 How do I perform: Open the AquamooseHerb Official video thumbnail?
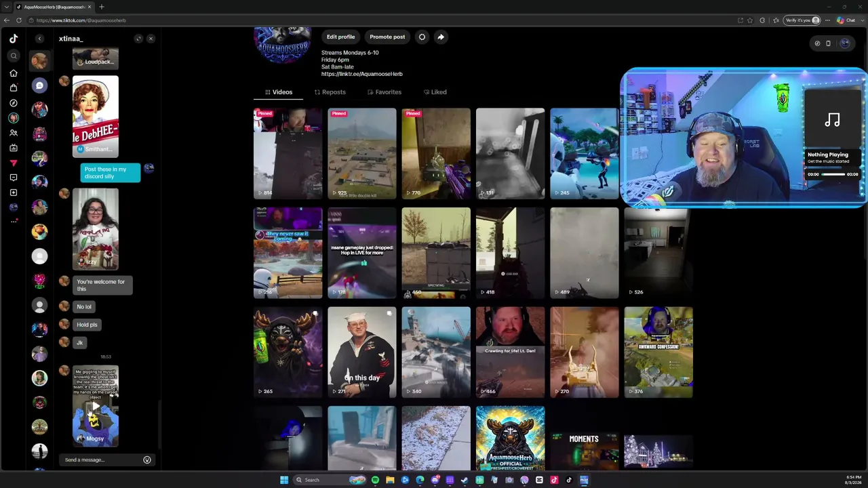point(510,438)
